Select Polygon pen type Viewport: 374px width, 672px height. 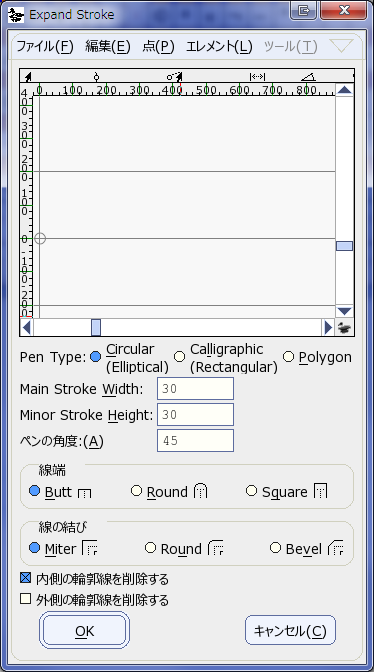point(288,357)
